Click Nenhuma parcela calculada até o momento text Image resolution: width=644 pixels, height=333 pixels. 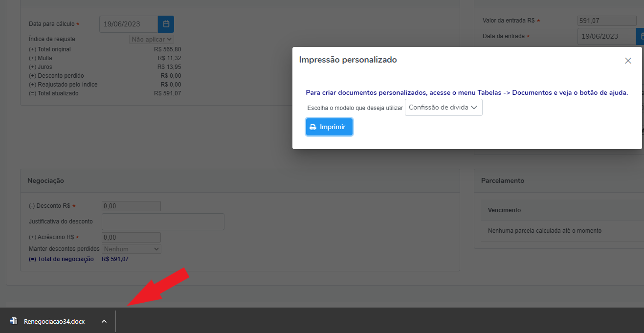pos(545,231)
